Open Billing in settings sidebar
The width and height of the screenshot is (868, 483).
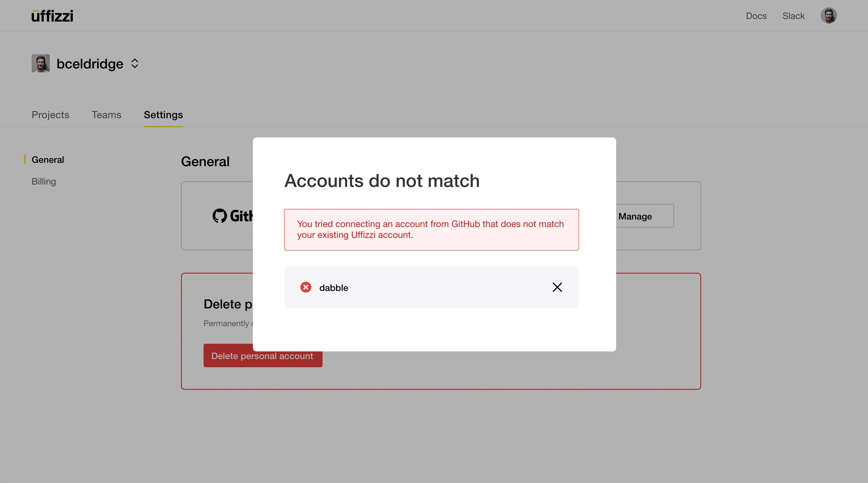pos(44,182)
